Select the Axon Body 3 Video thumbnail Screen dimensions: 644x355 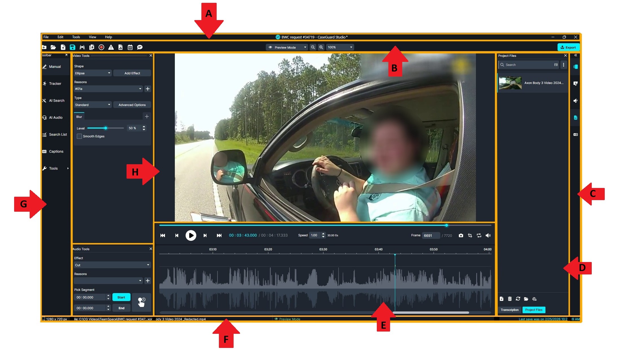pos(510,83)
